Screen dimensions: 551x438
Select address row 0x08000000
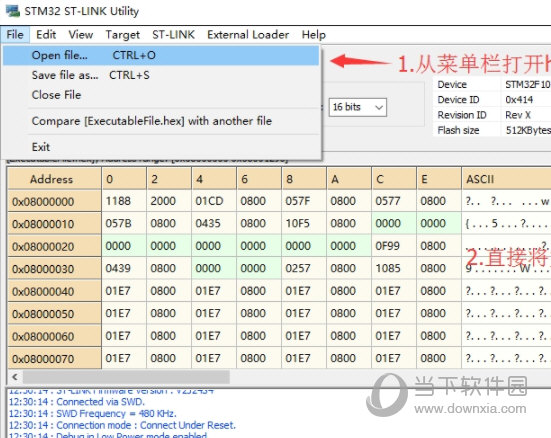click(x=54, y=201)
